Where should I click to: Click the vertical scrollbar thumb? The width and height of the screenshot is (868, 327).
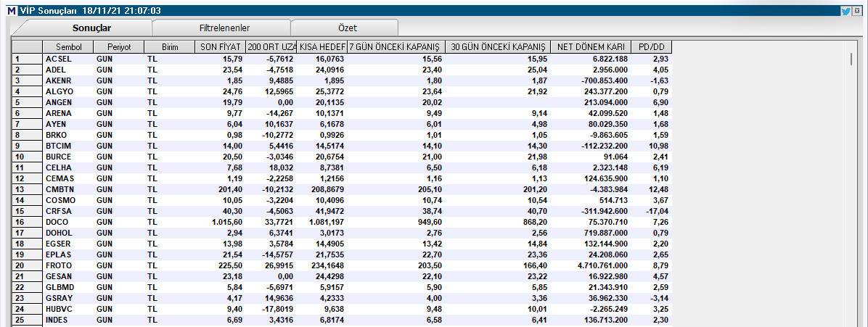click(x=851, y=59)
